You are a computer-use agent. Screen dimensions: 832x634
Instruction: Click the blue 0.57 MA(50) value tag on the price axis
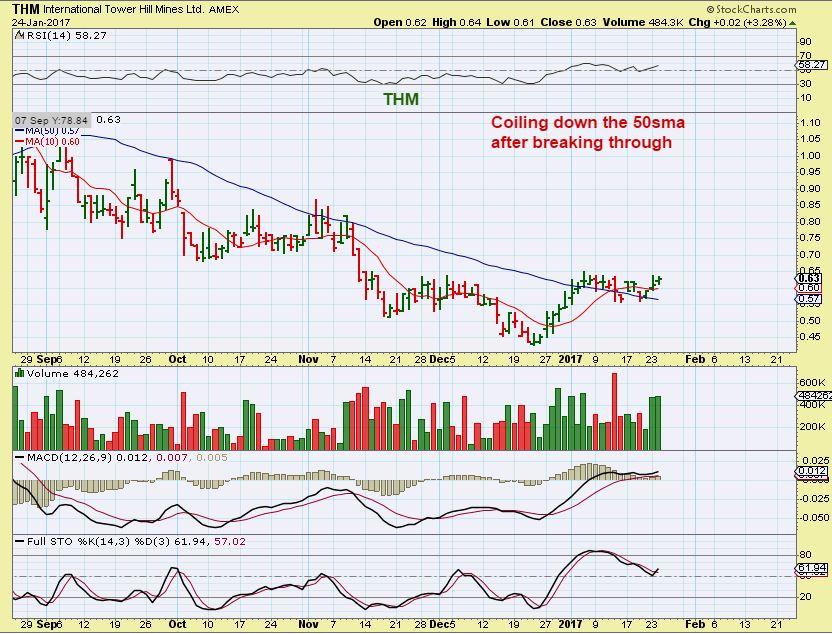click(810, 299)
